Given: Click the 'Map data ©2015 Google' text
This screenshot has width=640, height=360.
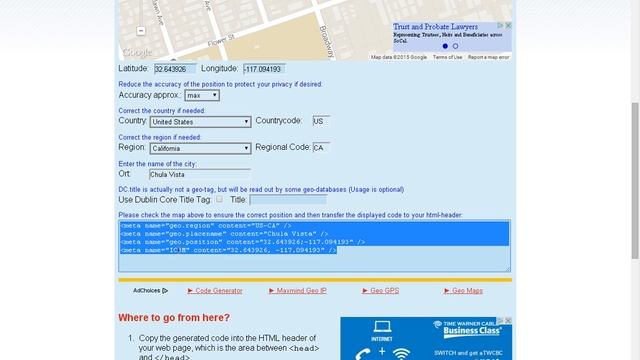Looking at the screenshot, I should coord(399,57).
